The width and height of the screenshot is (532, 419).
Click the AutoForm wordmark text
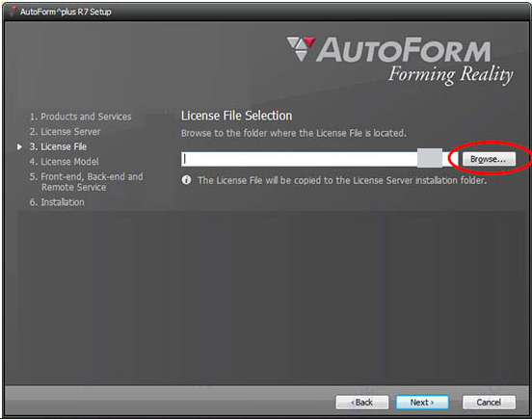click(x=404, y=50)
